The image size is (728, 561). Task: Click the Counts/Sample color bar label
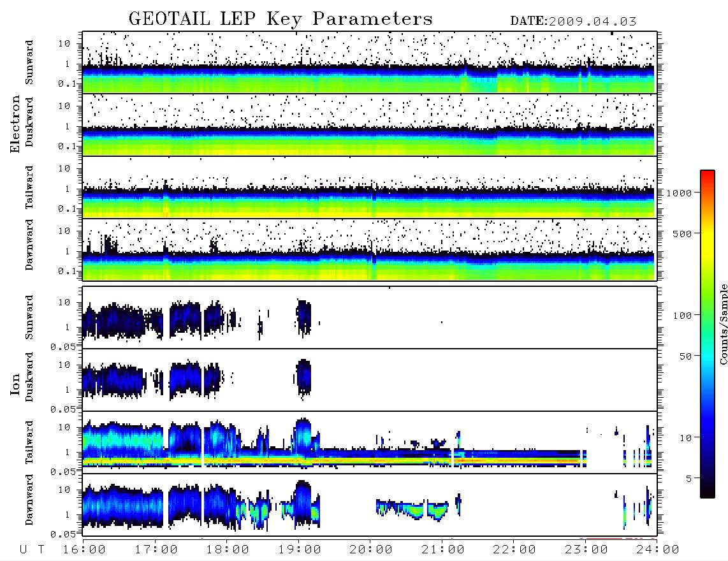(723, 324)
